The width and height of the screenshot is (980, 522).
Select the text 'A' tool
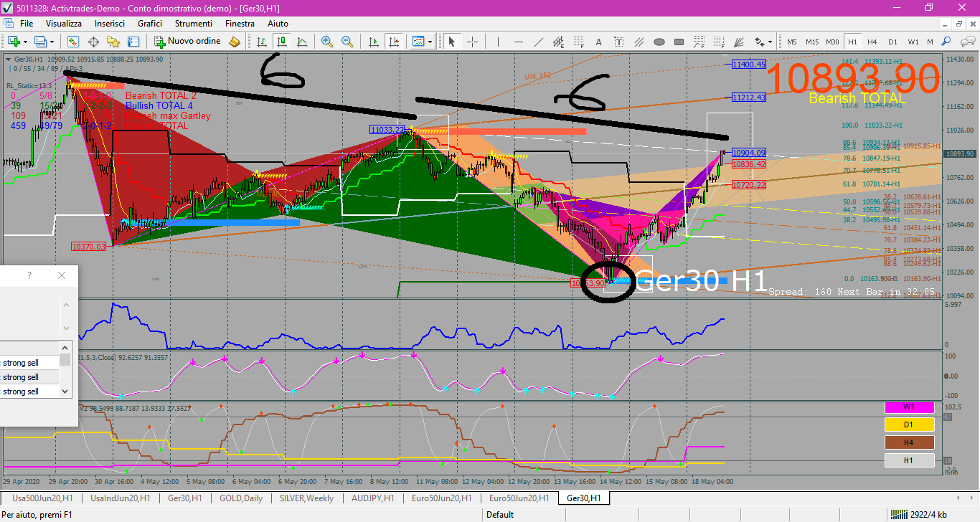[x=598, y=42]
